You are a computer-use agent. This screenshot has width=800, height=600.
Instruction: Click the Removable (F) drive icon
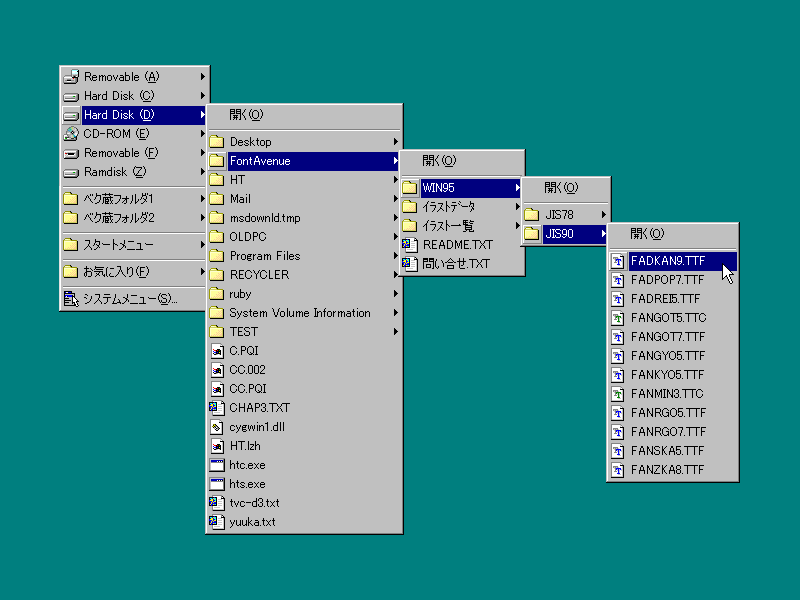point(71,153)
